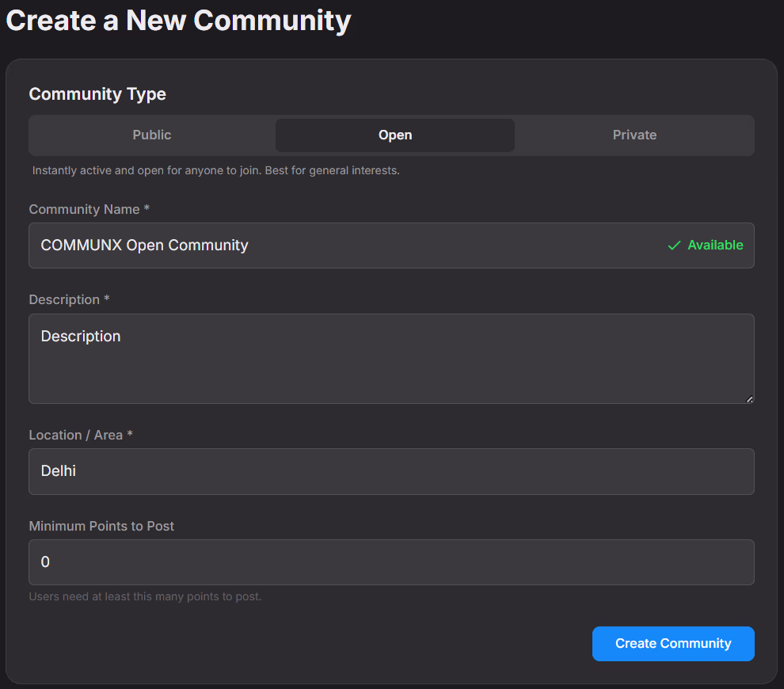The height and width of the screenshot is (689, 784).
Task: Click the green "Available" status text
Action: coord(715,246)
